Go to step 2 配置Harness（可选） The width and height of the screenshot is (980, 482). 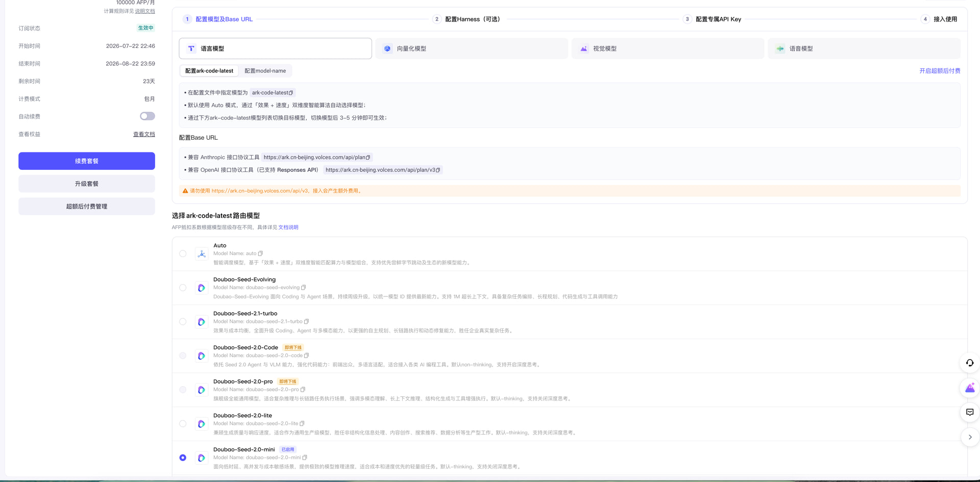coord(467,19)
